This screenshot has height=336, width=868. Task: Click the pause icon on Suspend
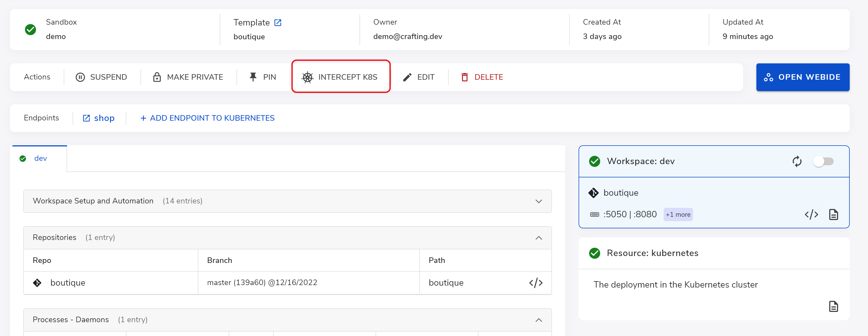pyautogui.click(x=80, y=77)
